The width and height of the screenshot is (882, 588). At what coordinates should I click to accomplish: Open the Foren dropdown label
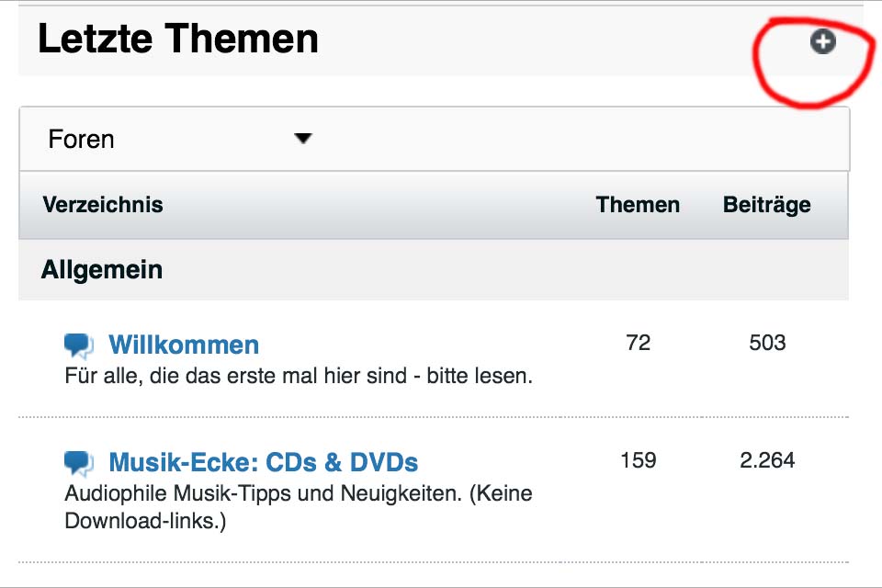pos(82,140)
